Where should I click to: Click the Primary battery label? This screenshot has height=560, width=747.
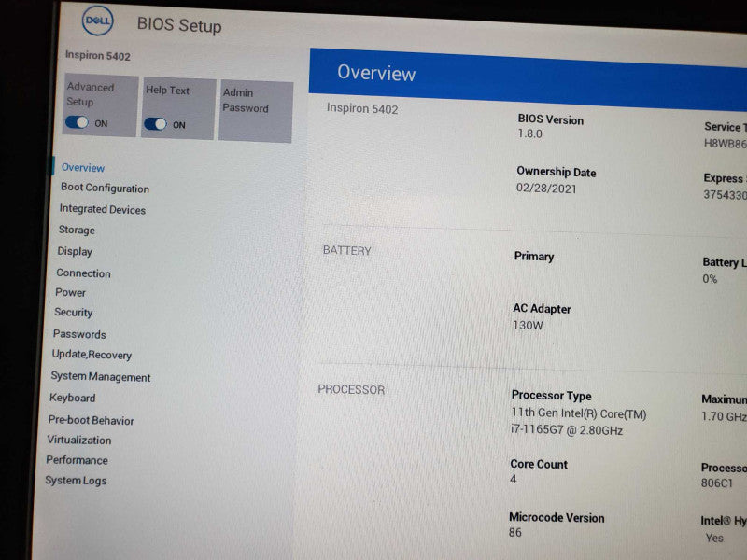(x=534, y=256)
